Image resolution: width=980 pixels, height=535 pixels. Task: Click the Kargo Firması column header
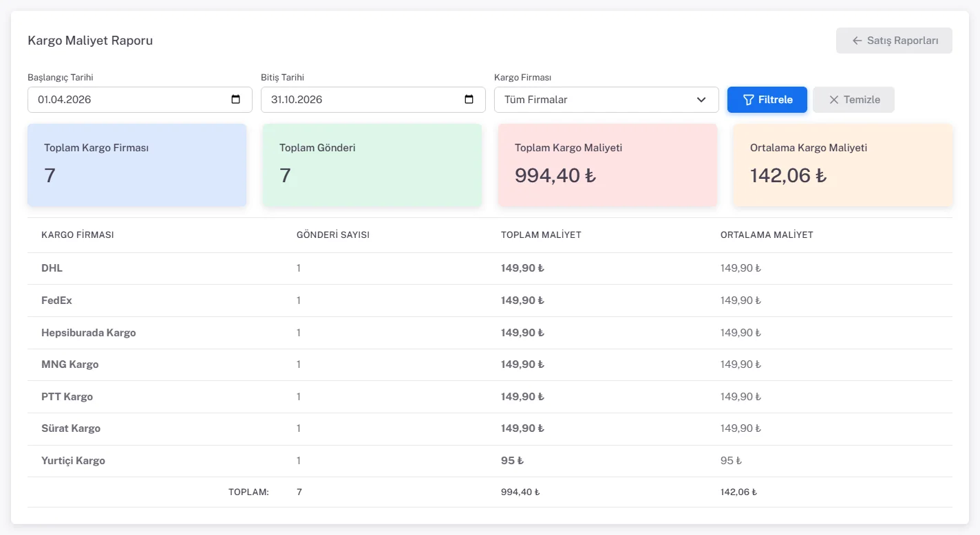(x=78, y=235)
